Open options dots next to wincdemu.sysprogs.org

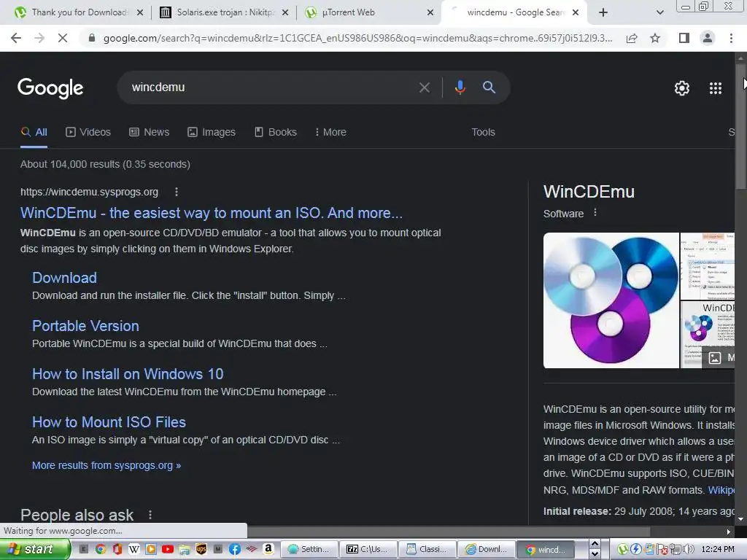(x=177, y=192)
